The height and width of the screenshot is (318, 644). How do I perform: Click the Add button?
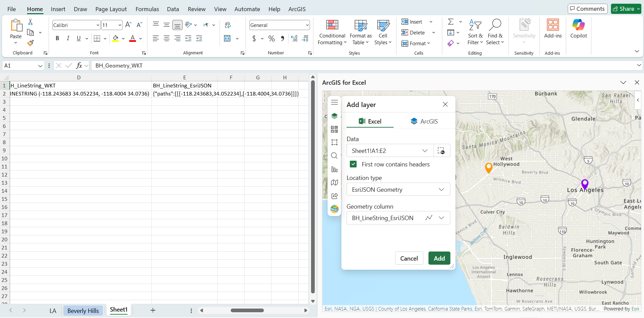pyautogui.click(x=439, y=259)
